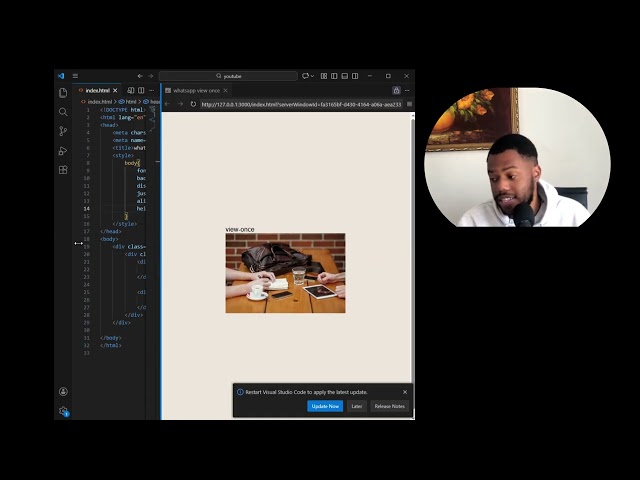Screen dimensions: 640x480
Task: Toggle the preview group lock icon
Action: click(396, 90)
